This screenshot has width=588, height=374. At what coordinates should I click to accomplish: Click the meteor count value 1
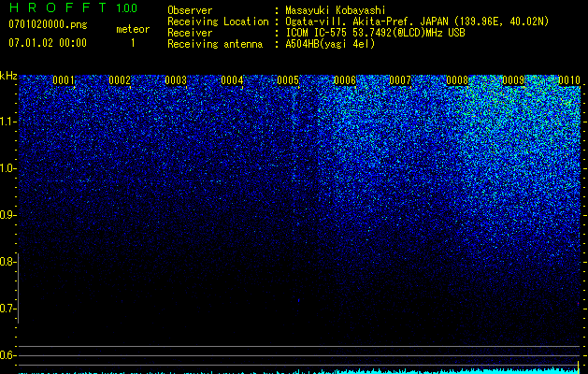pyautogui.click(x=133, y=43)
